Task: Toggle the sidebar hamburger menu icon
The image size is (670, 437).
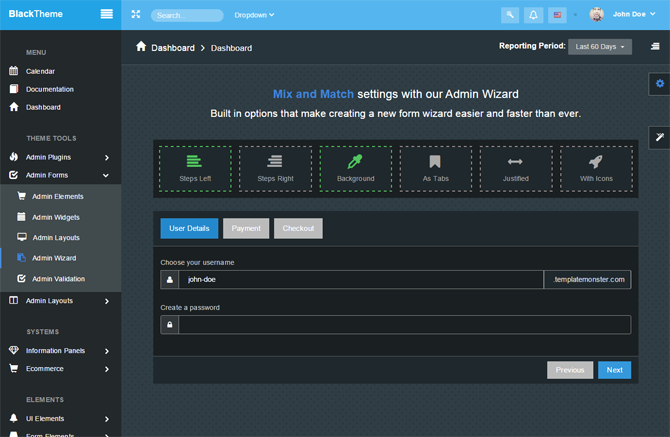Action: [106, 14]
